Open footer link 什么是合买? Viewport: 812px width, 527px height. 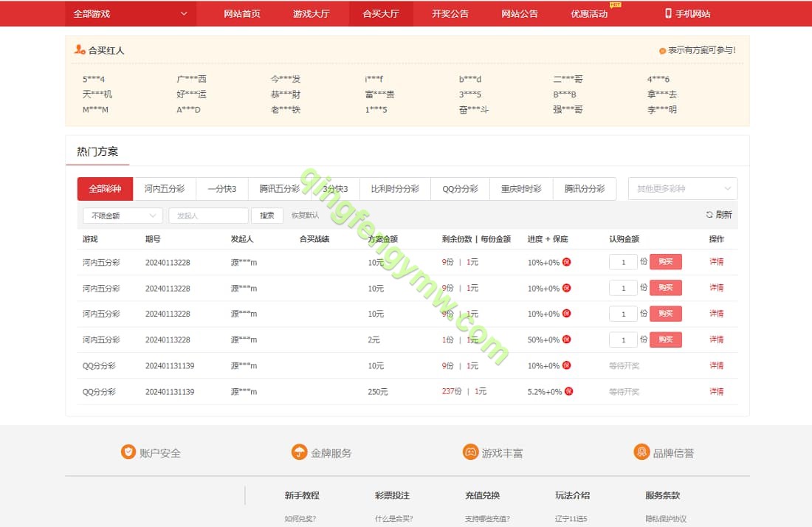tap(394, 518)
